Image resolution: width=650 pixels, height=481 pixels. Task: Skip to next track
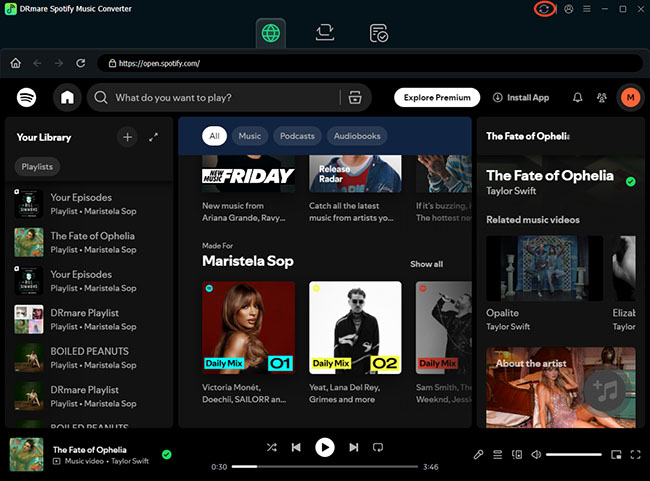tap(354, 447)
